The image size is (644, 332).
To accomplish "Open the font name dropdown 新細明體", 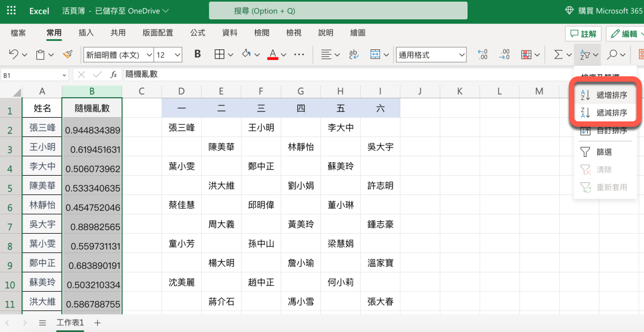I will tap(118, 55).
